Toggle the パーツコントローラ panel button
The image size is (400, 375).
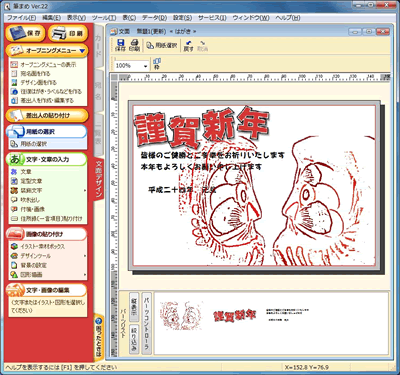tap(147, 323)
